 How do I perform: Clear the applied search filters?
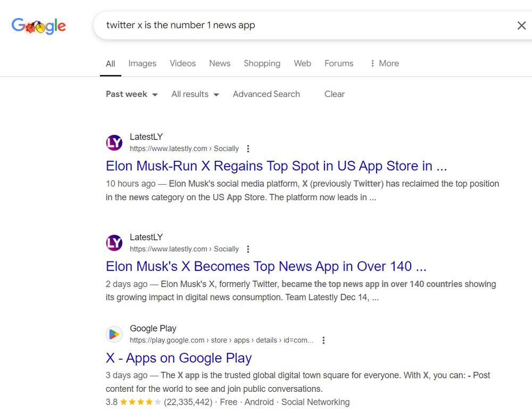335,94
